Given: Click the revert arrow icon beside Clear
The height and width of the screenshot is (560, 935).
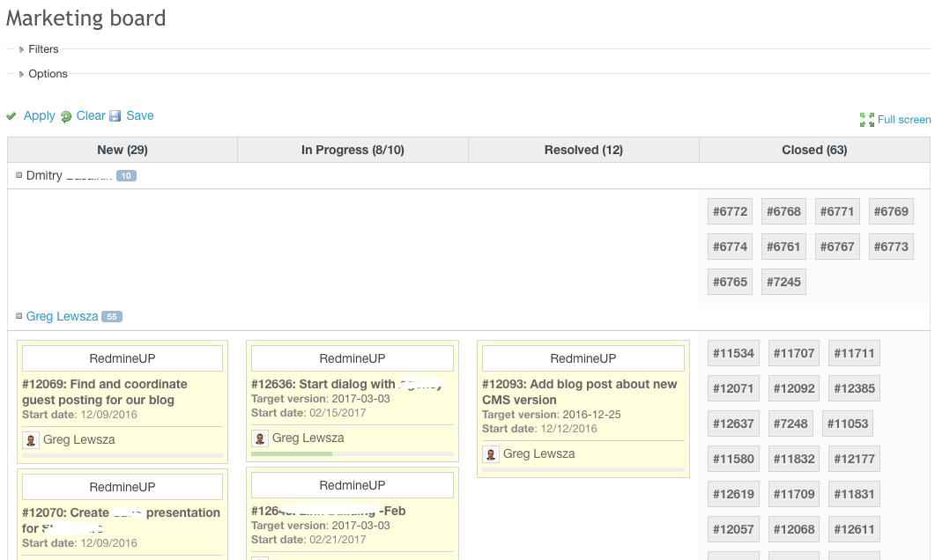Looking at the screenshot, I should coord(66,115).
